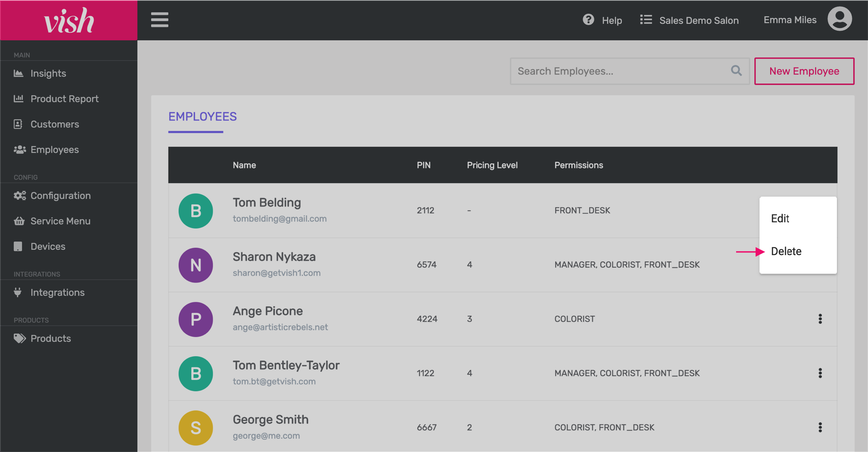Open Emma Miles profile avatar
Image resolution: width=868 pixels, height=452 pixels.
[839, 20]
